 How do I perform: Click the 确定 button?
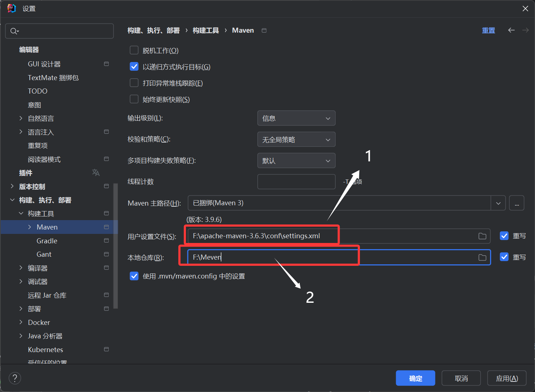pos(415,378)
